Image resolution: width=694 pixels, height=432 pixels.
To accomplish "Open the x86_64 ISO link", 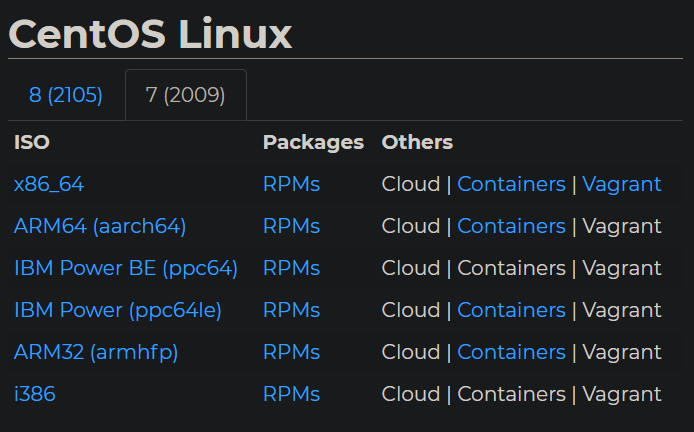I will point(49,184).
